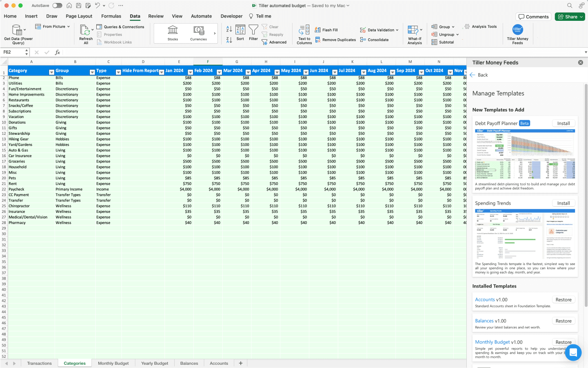This screenshot has height=368, width=588.
Task: Restore the Balances template
Action: 564,321
